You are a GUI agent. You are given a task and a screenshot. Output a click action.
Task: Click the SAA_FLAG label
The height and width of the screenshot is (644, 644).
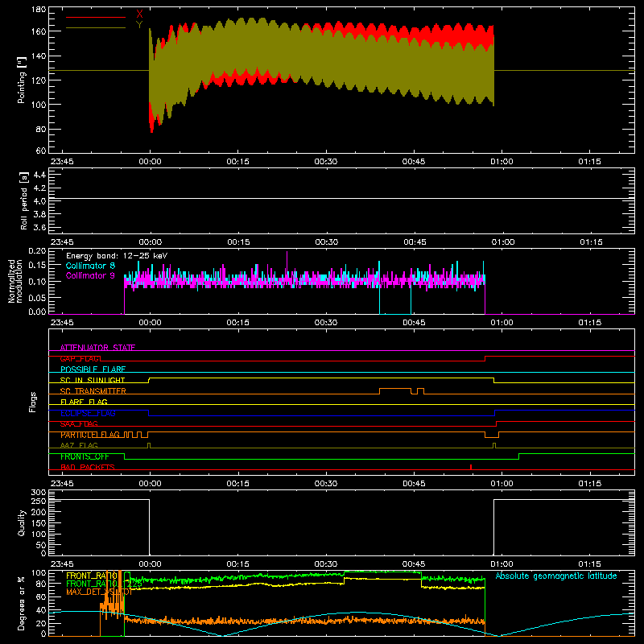click(79, 424)
